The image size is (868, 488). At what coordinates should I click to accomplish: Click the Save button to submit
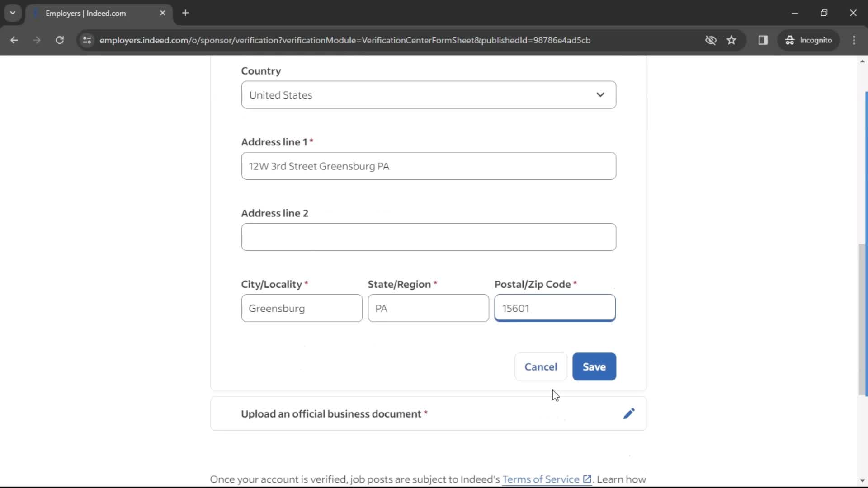[x=594, y=366]
